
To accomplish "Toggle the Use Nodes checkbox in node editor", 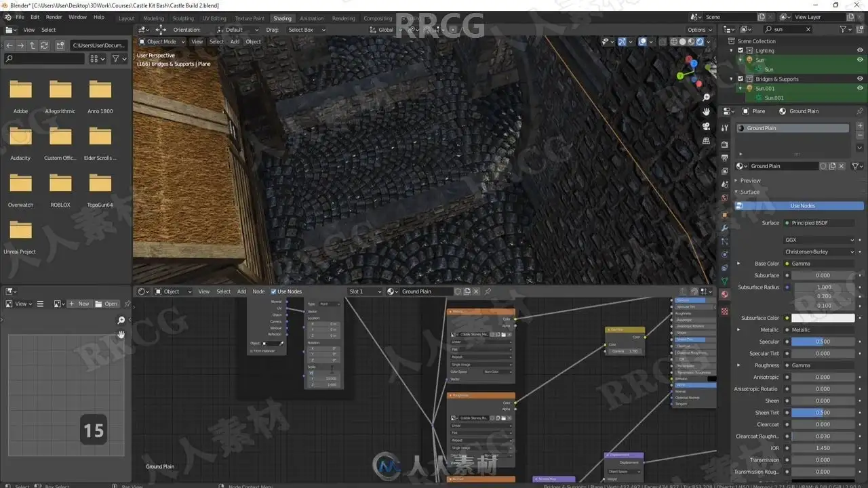I will 274,291.
